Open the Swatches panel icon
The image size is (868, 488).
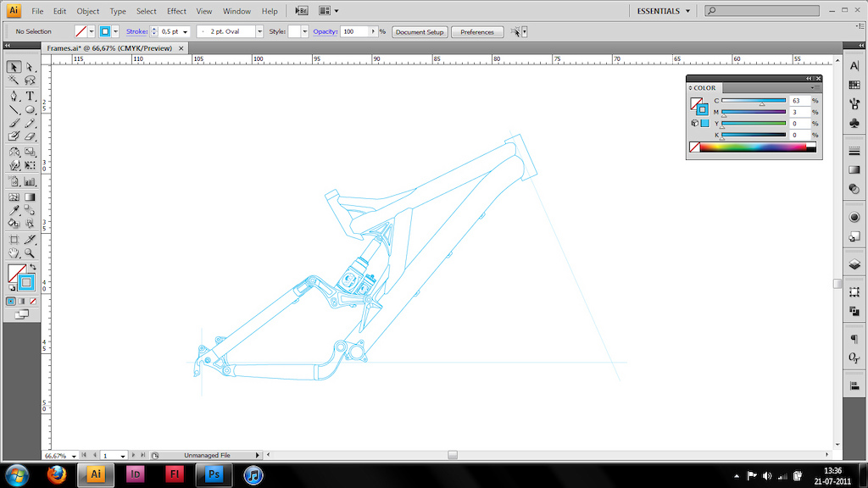coord(854,85)
